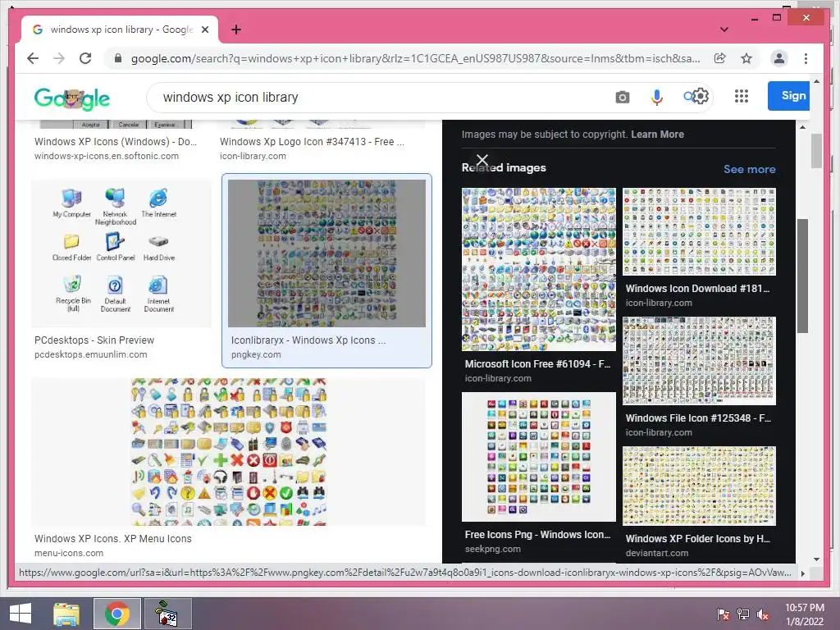Open Google quick settings gear
840x630 pixels.
click(701, 97)
